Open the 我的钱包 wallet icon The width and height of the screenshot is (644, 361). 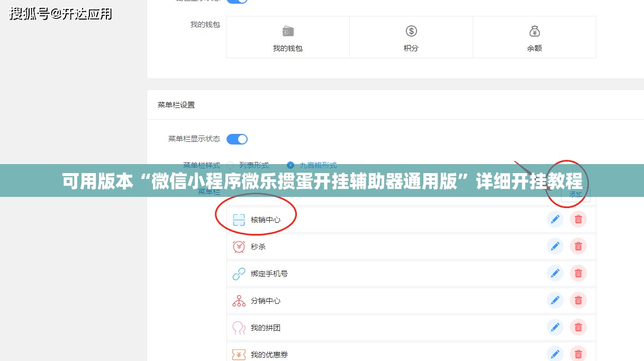coord(288,31)
